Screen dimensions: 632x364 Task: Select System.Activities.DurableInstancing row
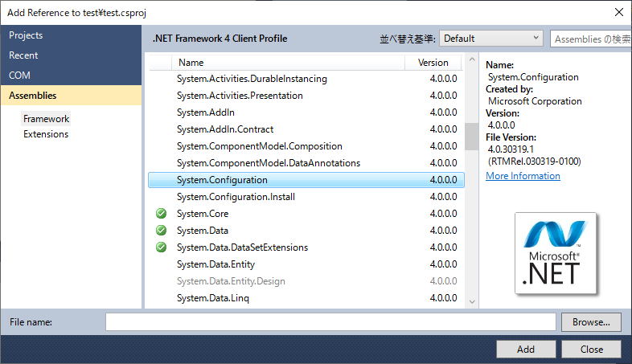306,79
